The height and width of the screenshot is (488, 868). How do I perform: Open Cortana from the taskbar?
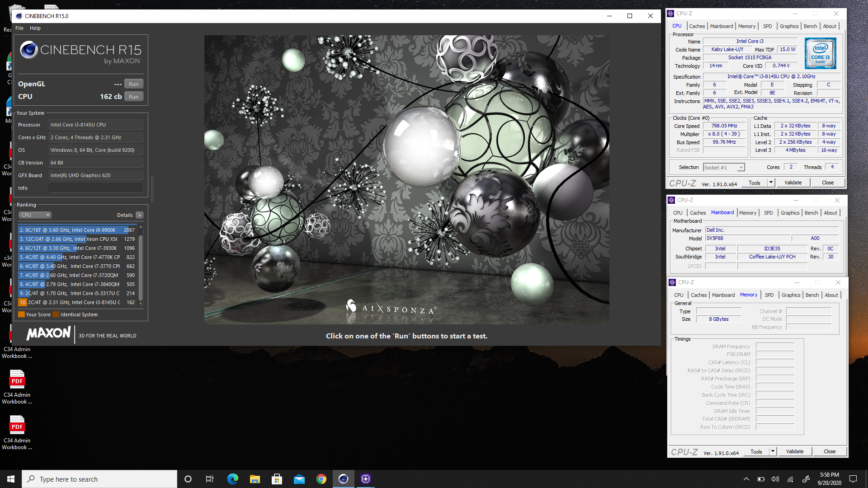click(188, 479)
